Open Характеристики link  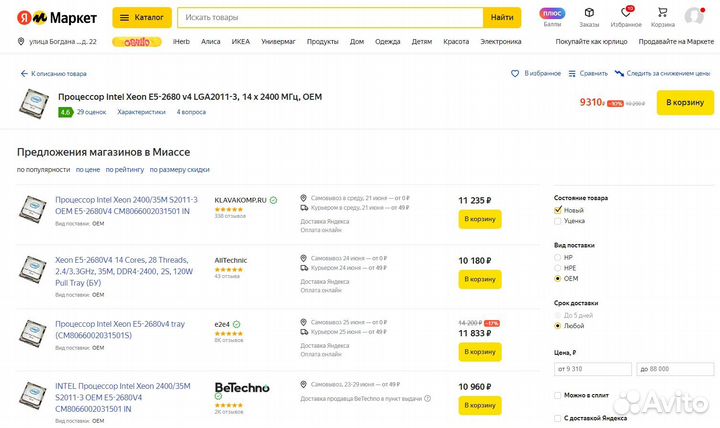[141, 112]
